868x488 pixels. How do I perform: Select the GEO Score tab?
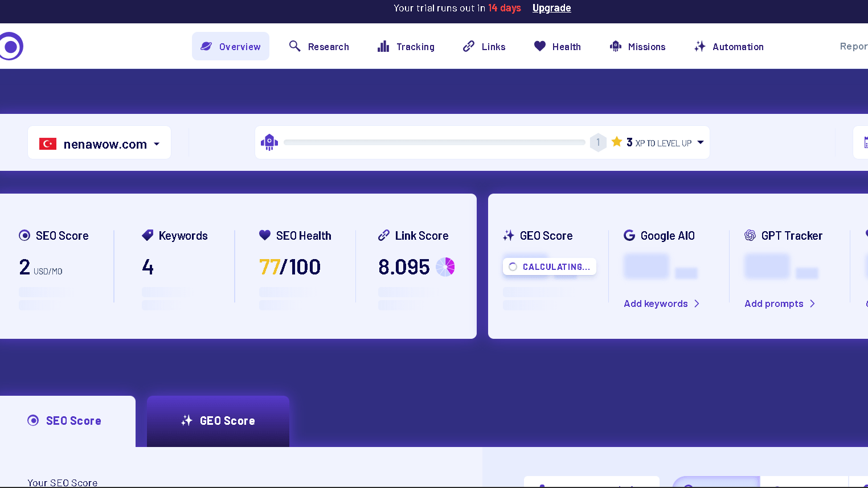pyautogui.click(x=218, y=421)
